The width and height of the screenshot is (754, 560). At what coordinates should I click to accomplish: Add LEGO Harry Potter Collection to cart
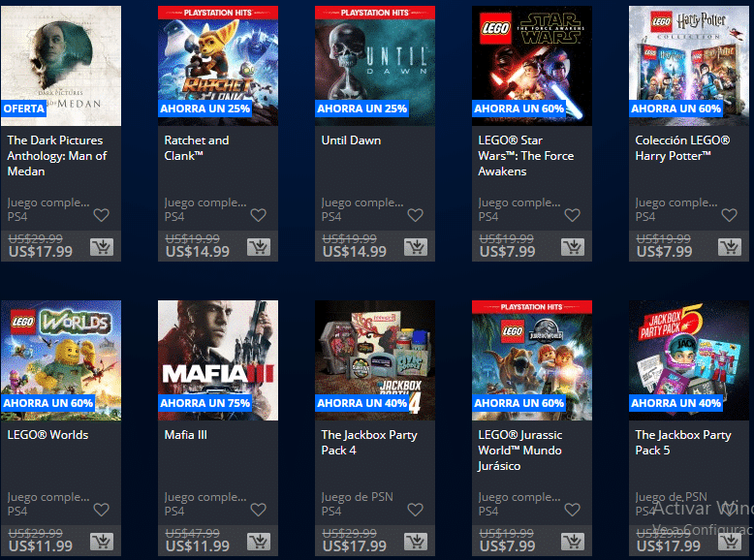(730, 247)
